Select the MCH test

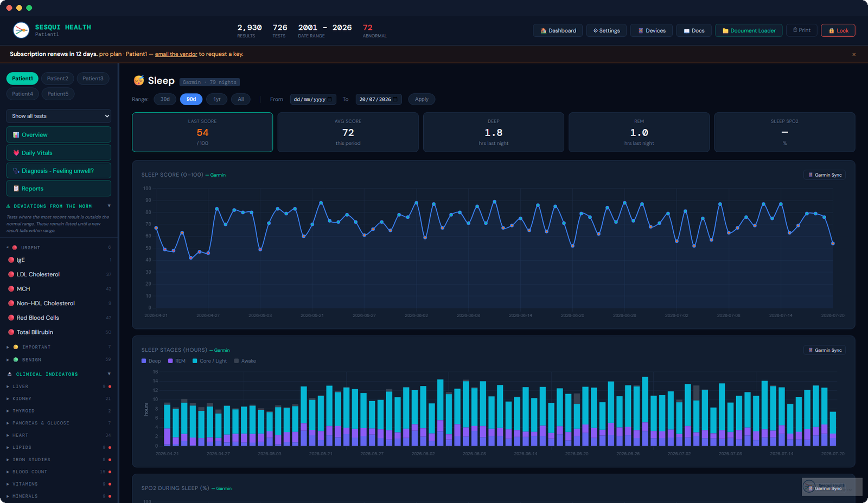(59, 289)
